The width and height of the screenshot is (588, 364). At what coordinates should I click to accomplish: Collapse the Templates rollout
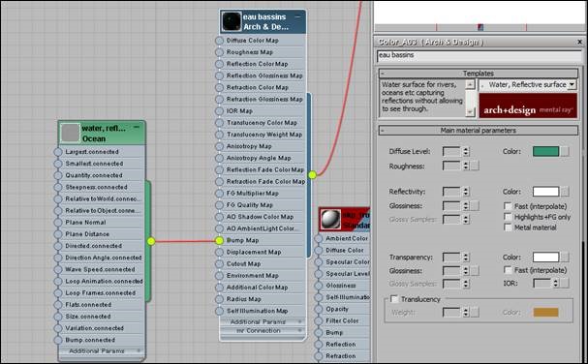pos(479,74)
